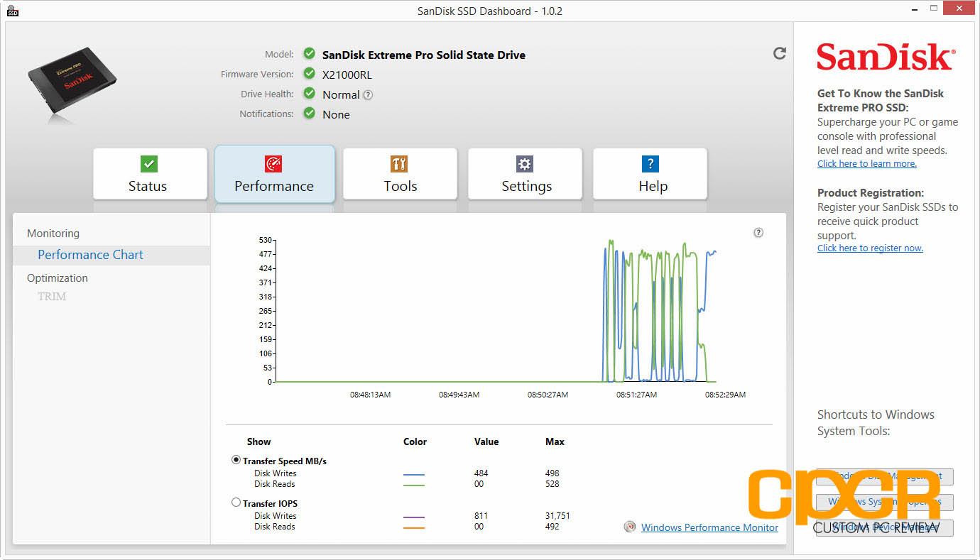The width and height of the screenshot is (980, 560).
Task: Open the Windows Performance Monitor link
Action: tap(709, 527)
